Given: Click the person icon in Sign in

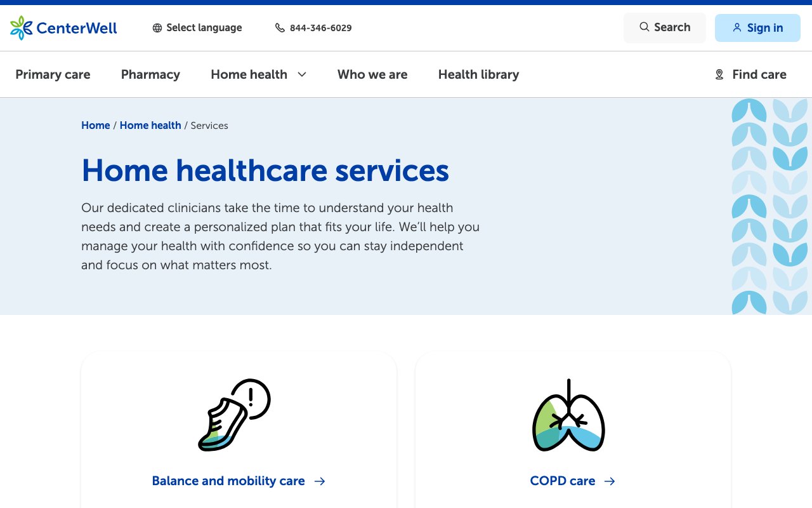Looking at the screenshot, I should tap(737, 28).
